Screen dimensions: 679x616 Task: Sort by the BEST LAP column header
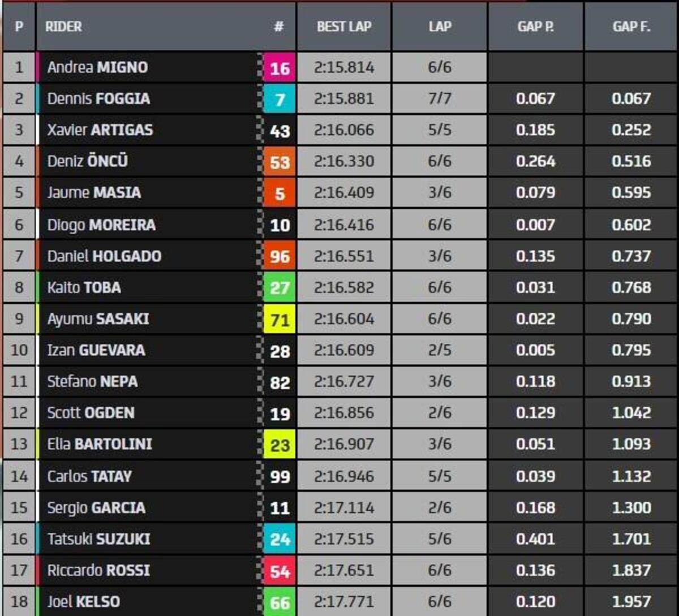coord(344,27)
